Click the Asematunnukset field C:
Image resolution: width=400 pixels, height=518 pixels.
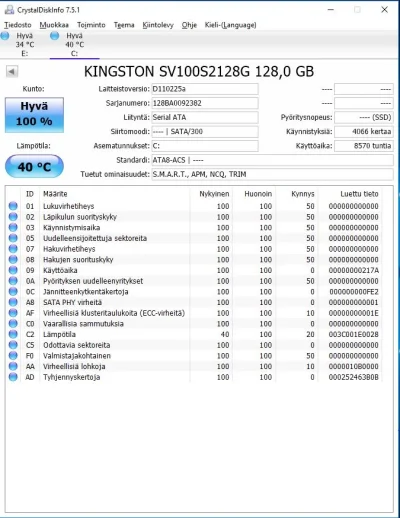tap(205, 146)
